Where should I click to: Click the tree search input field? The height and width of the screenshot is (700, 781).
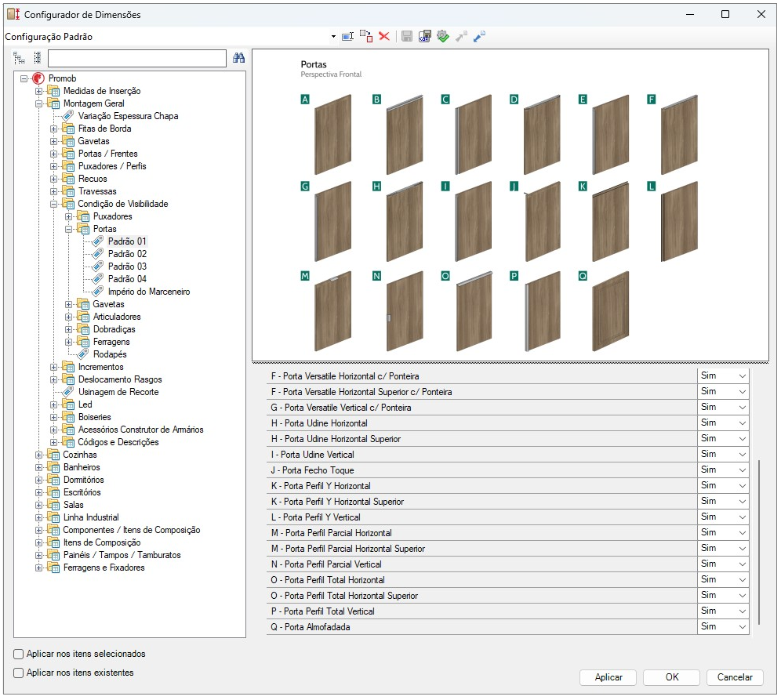[x=137, y=58]
